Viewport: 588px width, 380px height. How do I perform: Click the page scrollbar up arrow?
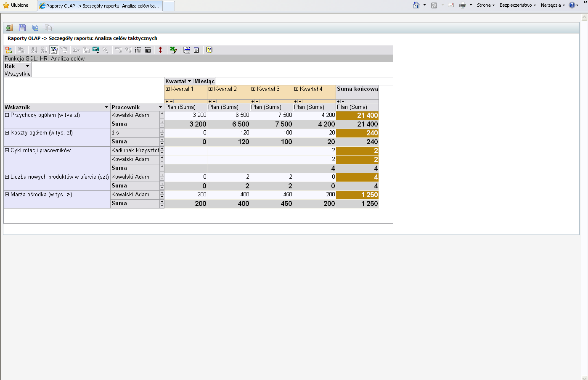click(x=584, y=17)
